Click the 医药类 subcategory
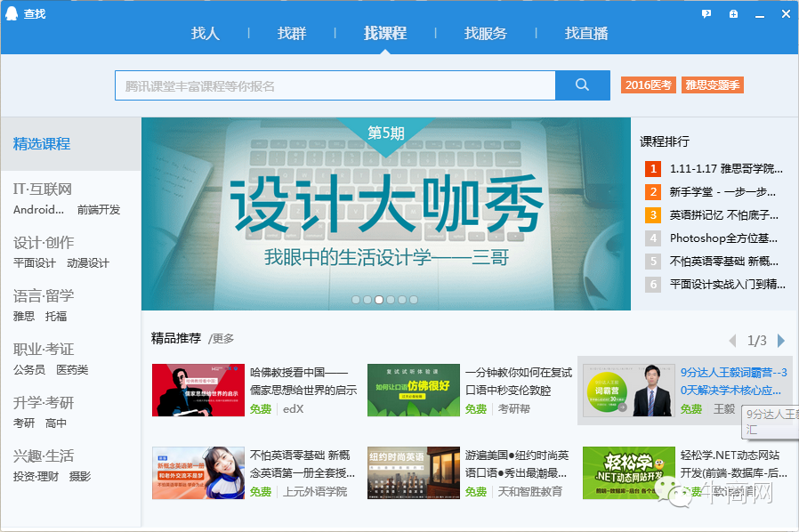Image resolution: width=799 pixels, height=532 pixels. 72,370
